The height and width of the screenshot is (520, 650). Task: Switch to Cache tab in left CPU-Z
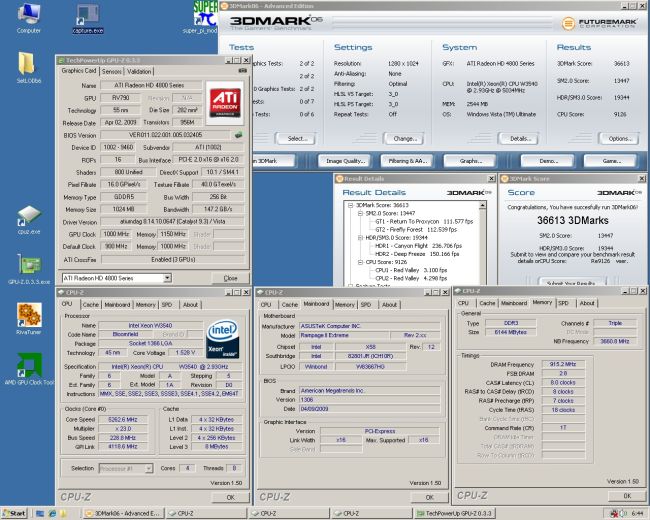tap(90, 305)
